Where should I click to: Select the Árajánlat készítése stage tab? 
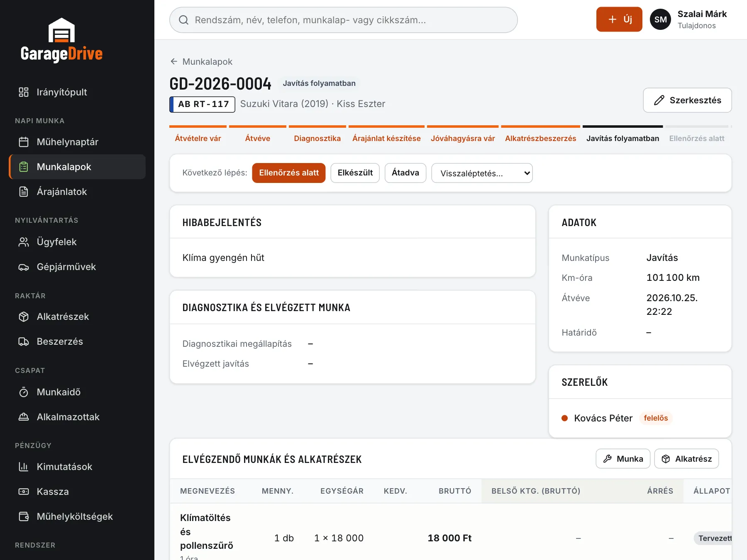pyautogui.click(x=386, y=135)
